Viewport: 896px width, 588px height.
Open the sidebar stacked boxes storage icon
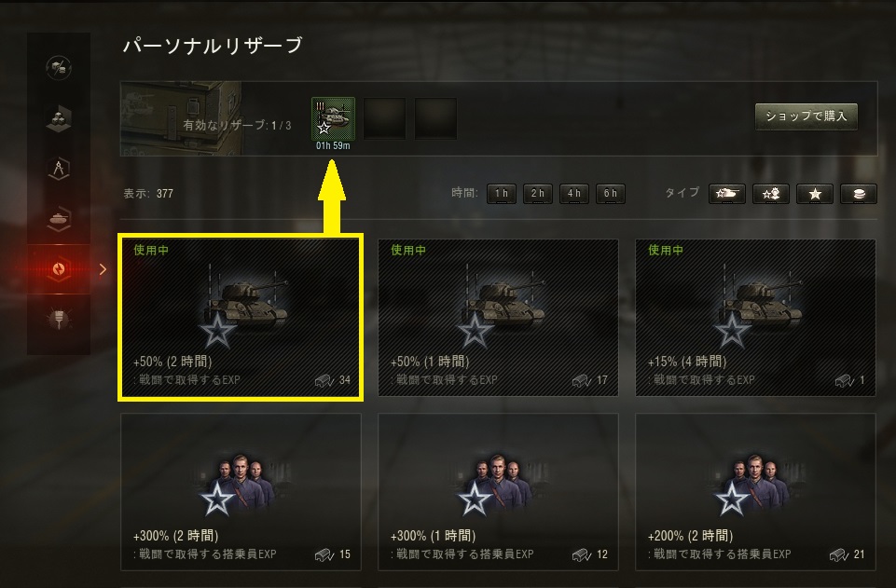point(59,118)
